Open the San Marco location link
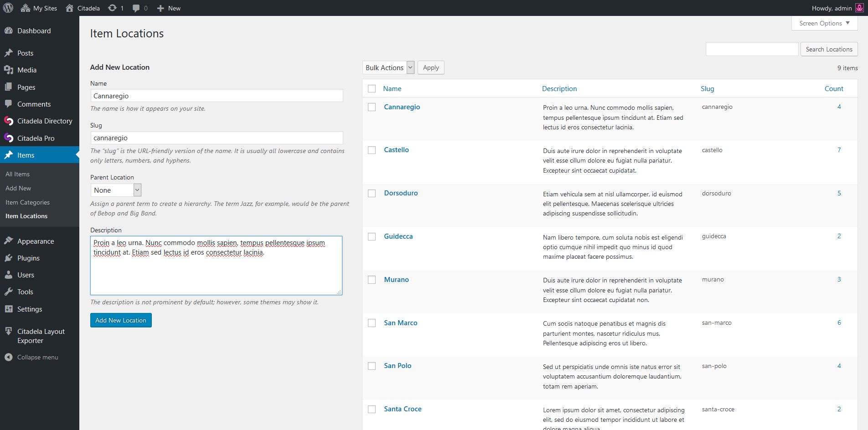The height and width of the screenshot is (430, 868). point(400,323)
